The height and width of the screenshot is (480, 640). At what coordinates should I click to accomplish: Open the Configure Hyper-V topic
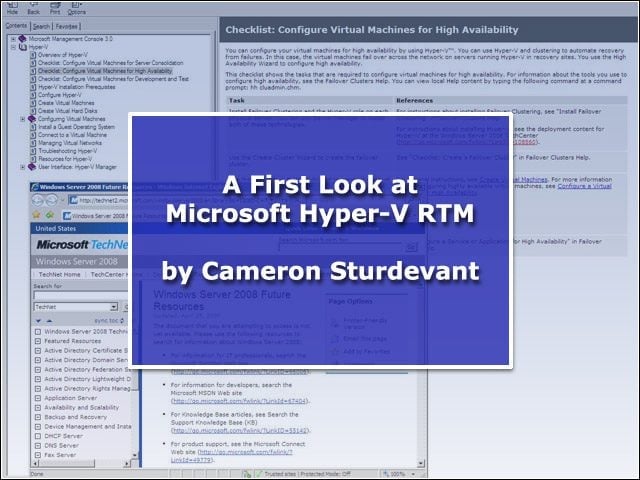[x=60, y=95]
